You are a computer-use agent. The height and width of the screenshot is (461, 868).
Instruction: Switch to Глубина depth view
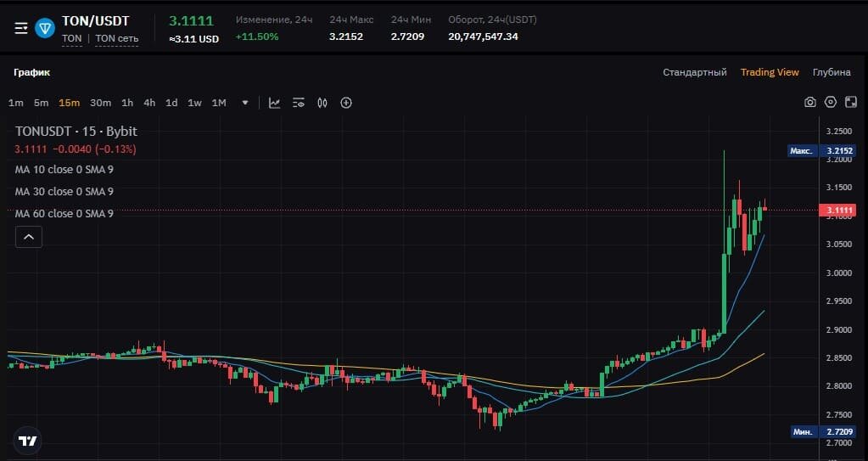point(832,72)
